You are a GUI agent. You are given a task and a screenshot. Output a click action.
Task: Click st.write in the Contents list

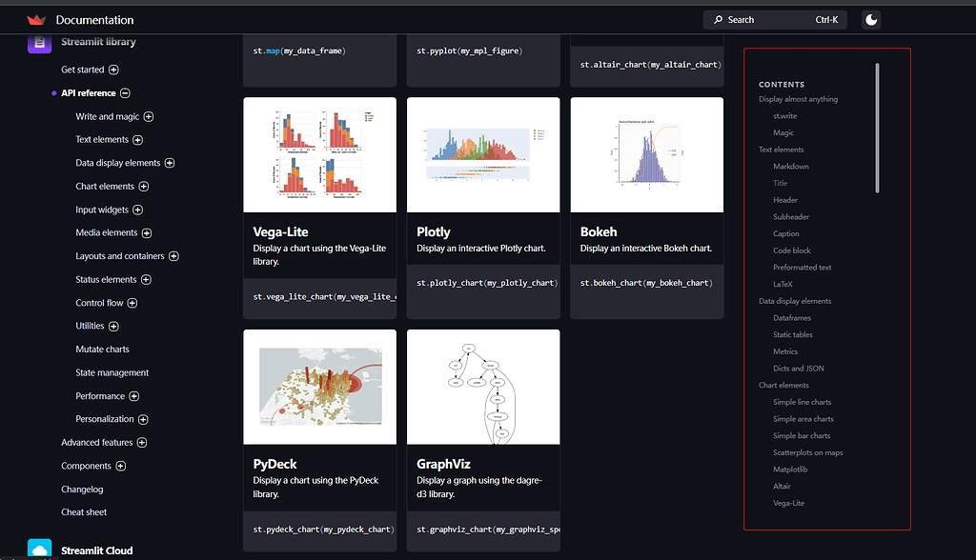783,115
